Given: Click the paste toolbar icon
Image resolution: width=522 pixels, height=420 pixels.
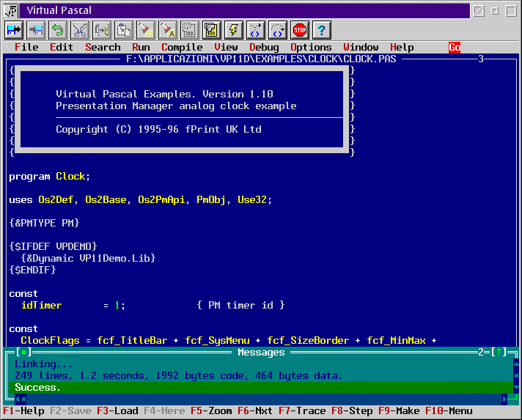Looking at the screenshot, I should coord(124,30).
